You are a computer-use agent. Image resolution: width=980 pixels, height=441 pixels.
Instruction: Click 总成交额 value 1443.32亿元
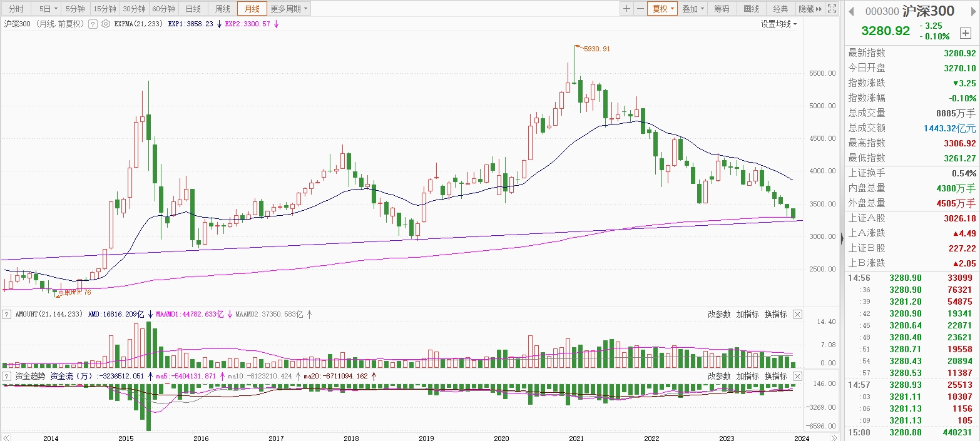tap(950, 128)
